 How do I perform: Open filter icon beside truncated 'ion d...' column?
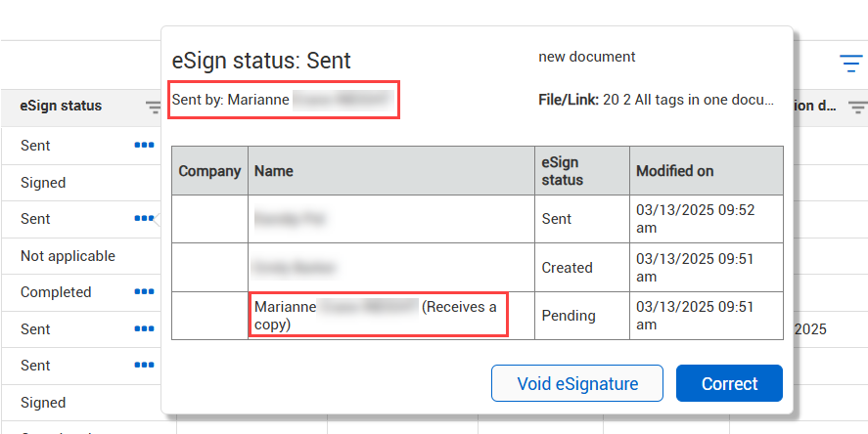[857, 107]
